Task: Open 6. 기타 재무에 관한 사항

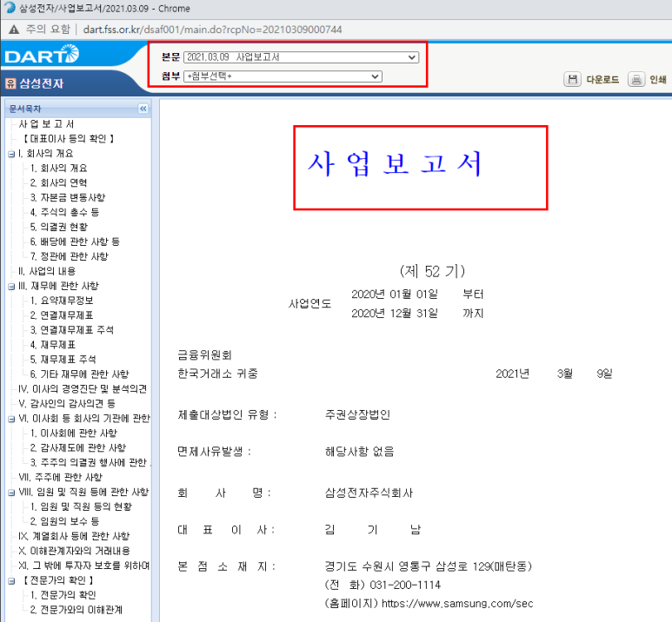Action: click(80, 374)
